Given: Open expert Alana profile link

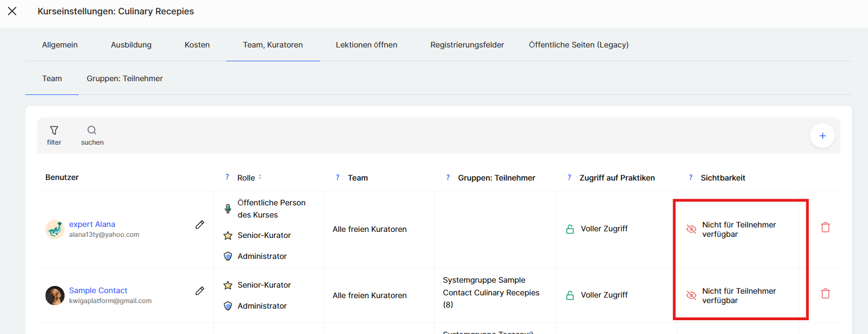Looking at the screenshot, I should click(92, 224).
